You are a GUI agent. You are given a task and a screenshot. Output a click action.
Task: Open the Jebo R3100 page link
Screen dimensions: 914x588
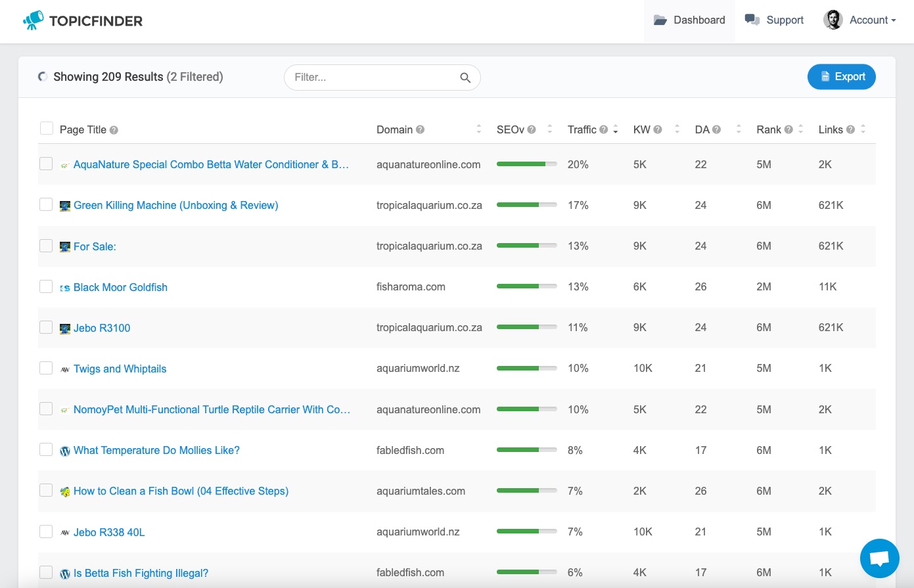(x=102, y=328)
